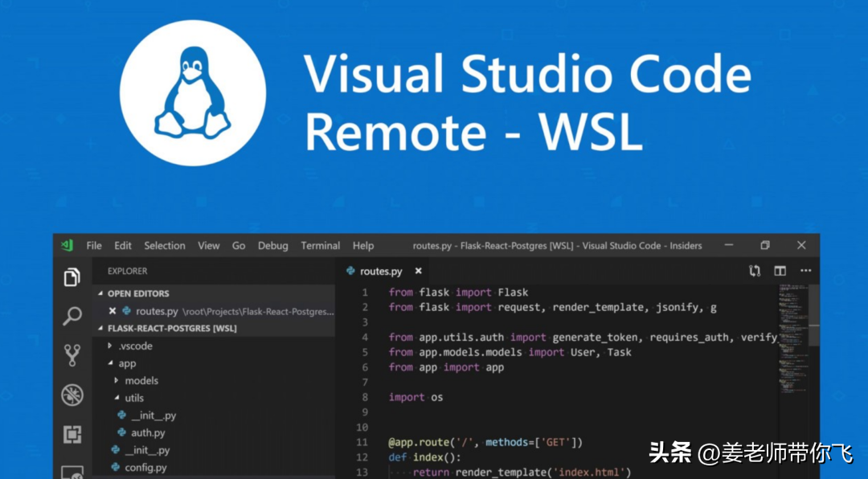Open config.py in the explorer
The height and width of the screenshot is (479, 868).
coord(145,468)
